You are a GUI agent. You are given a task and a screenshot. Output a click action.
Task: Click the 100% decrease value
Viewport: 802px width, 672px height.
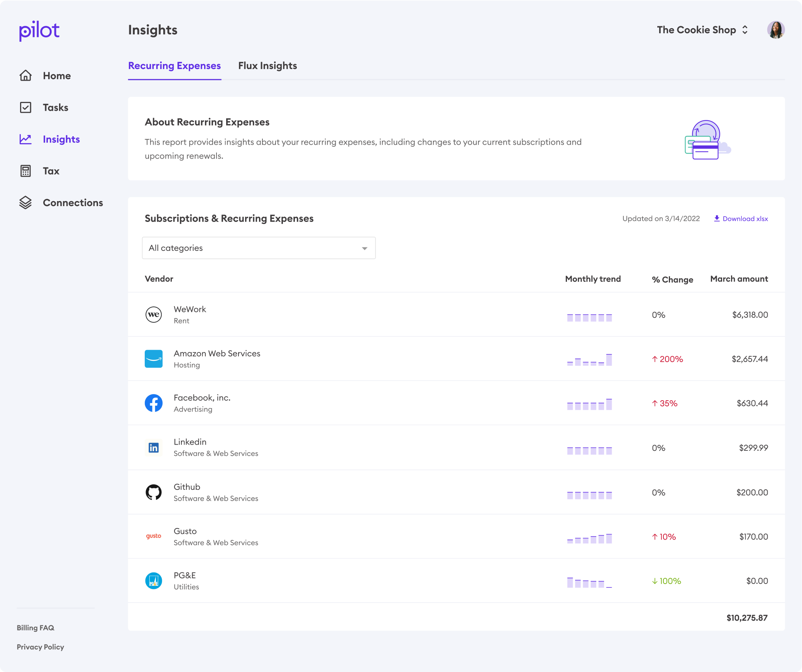[667, 581]
